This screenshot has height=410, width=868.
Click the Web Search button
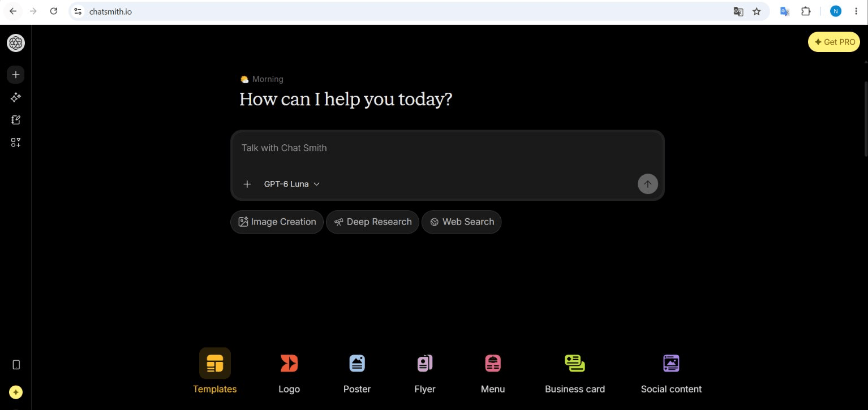(462, 222)
